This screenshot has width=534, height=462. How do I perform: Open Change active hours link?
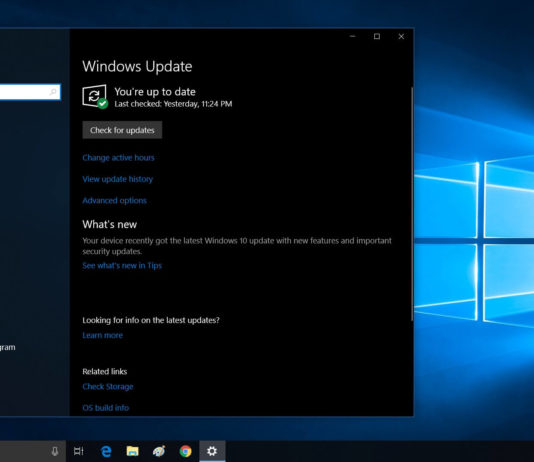point(118,158)
